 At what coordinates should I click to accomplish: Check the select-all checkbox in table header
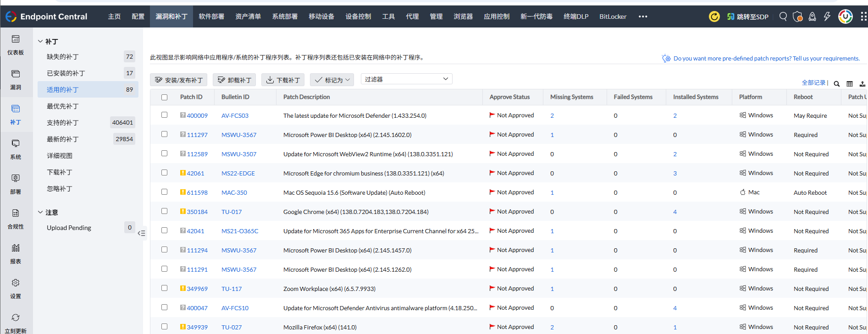pos(165,97)
